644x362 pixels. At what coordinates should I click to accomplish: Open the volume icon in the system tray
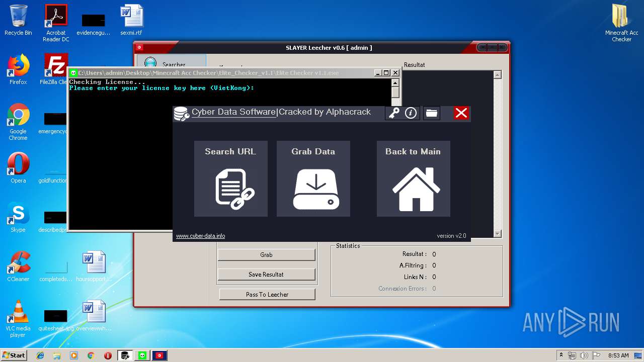tap(585, 355)
